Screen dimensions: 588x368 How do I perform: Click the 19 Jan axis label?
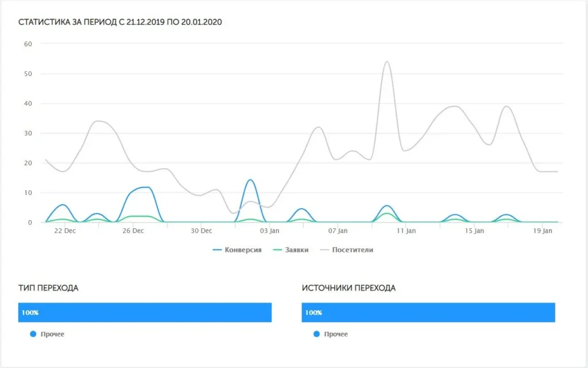[543, 231]
